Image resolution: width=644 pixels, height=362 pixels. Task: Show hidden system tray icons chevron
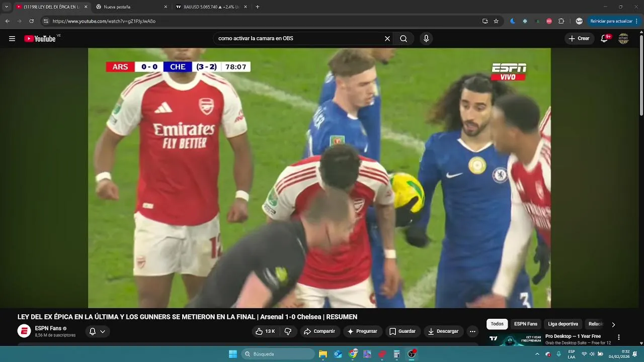[x=537, y=354]
